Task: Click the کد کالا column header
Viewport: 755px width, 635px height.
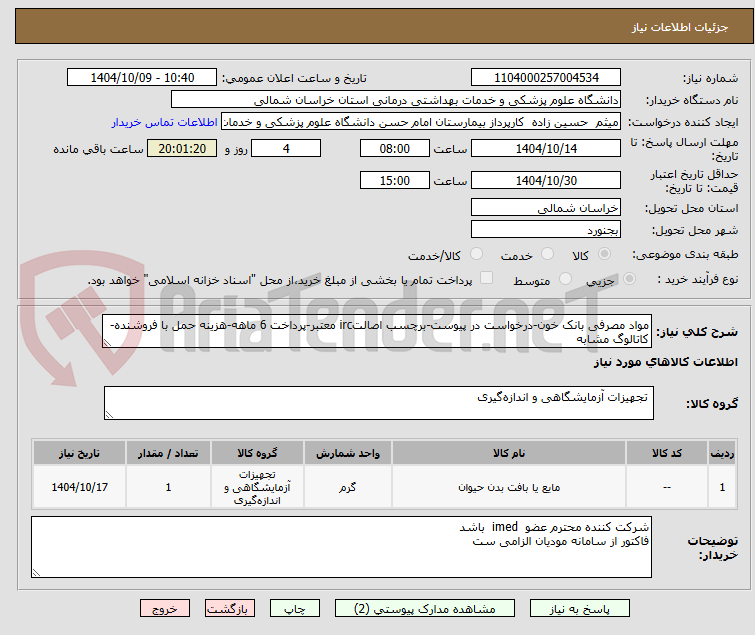Action: coord(667,453)
